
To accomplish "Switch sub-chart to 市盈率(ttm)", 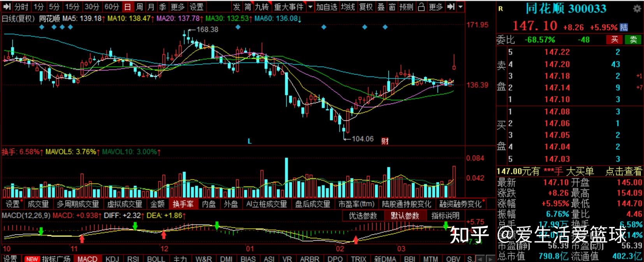I will [356, 204].
